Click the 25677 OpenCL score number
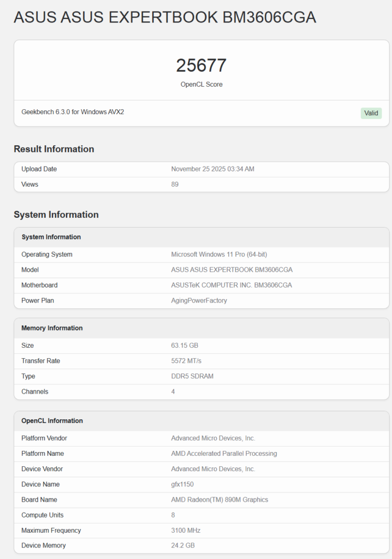The width and height of the screenshot is (392, 559). pos(201,66)
